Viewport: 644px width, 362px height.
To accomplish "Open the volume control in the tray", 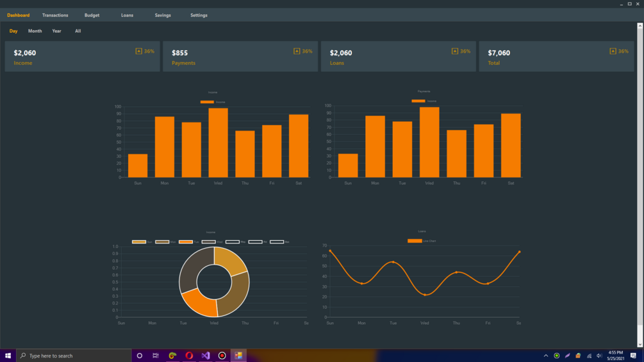I will click(x=599, y=356).
